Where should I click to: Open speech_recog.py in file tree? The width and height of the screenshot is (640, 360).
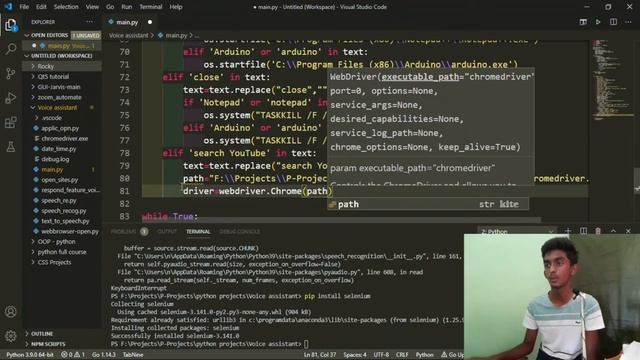(x=64, y=211)
